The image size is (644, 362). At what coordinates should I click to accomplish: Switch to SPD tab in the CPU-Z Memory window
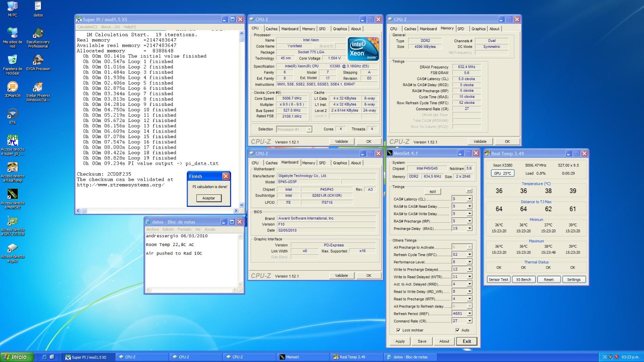[461, 29]
